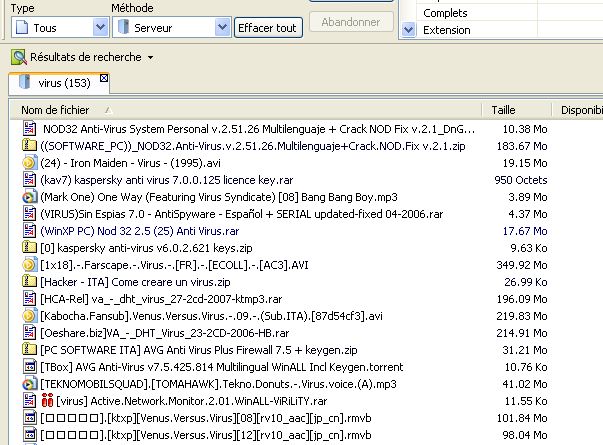Select the "[1x18].-.Farscape.-.Virus" AVI file name
Image resolution: width=603 pixels, height=445 pixels.
click(x=174, y=265)
